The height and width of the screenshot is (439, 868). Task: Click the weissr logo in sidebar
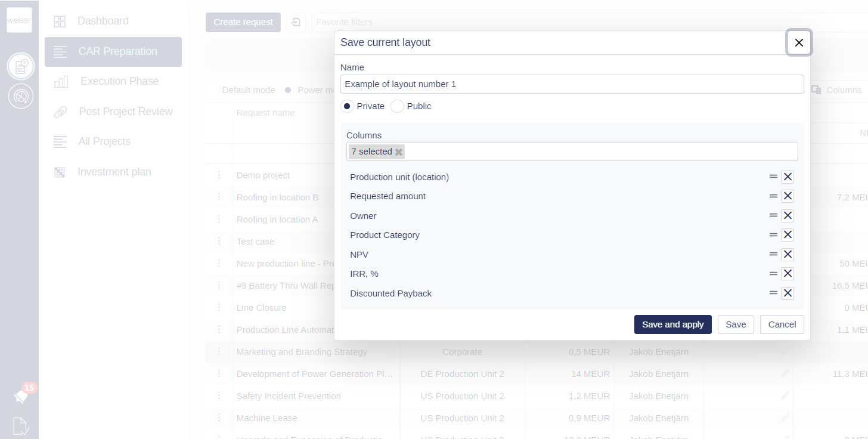click(19, 20)
